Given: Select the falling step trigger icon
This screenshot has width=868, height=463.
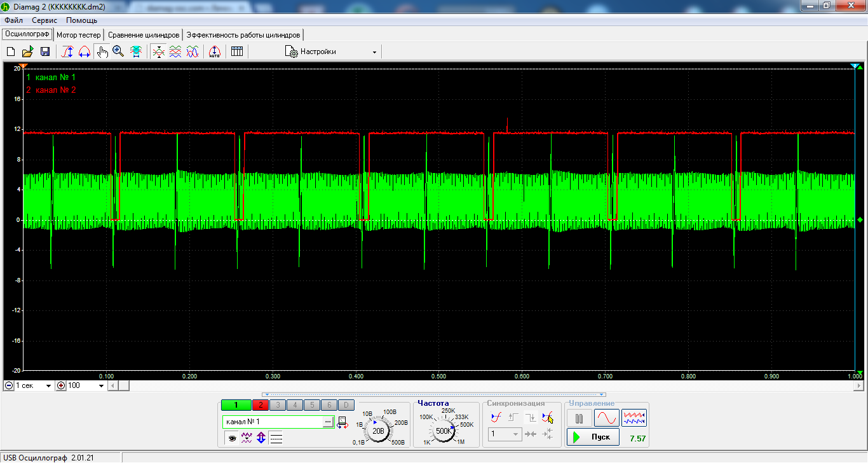Looking at the screenshot, I should [531, 418].
